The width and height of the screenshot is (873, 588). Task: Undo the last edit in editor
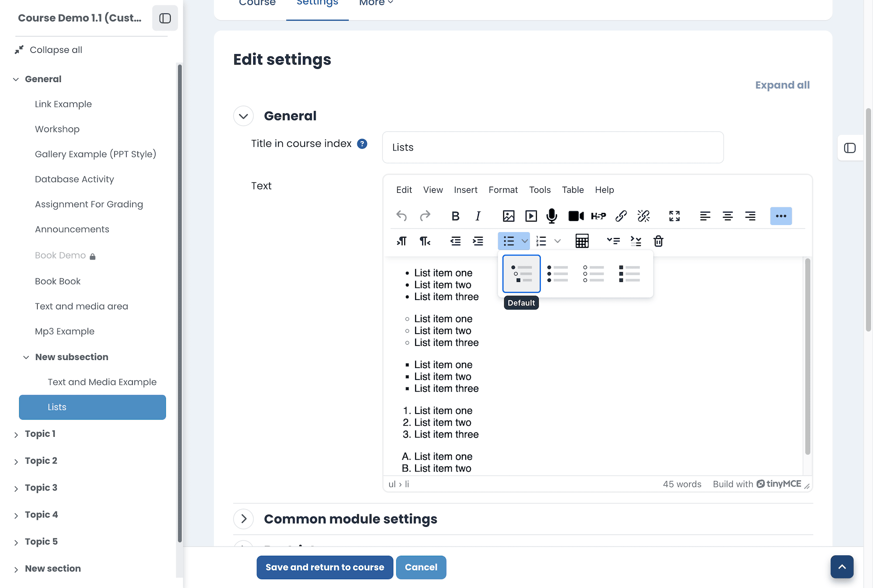pyautogui.click(x=402, y=216)
